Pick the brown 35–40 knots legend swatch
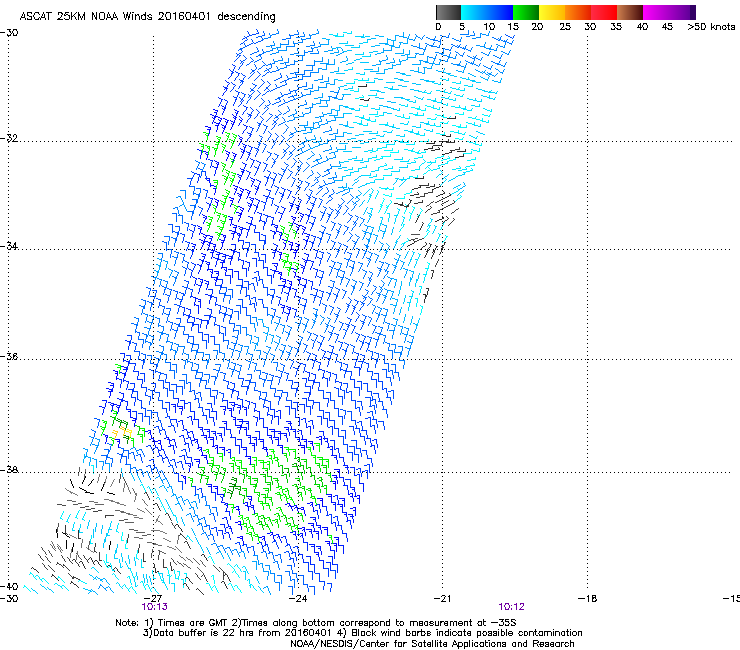740x650 pixels. [630, 12]
